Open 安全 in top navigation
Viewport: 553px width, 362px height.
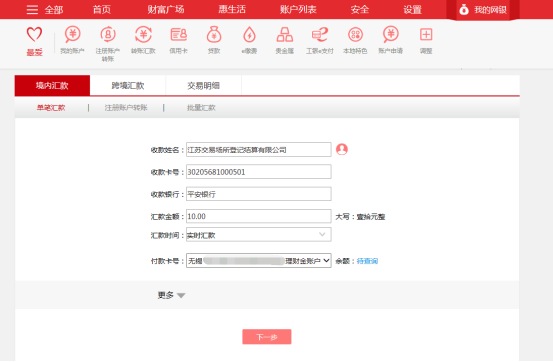click(360, 10)
